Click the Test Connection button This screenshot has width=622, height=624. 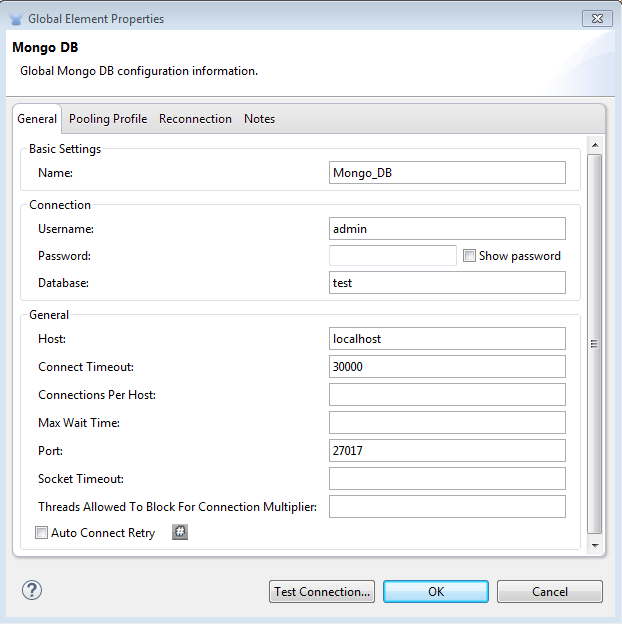tap(322, 591)
